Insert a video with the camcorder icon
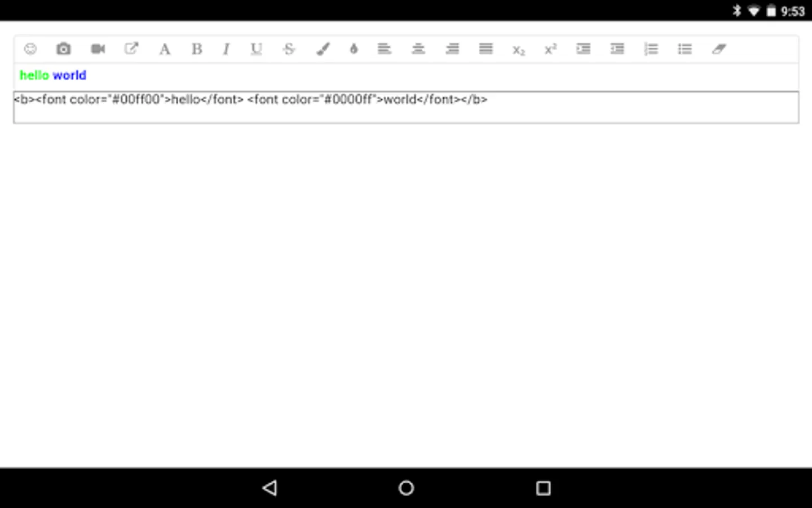The image size is (812, 508). (x=98, y=49)
